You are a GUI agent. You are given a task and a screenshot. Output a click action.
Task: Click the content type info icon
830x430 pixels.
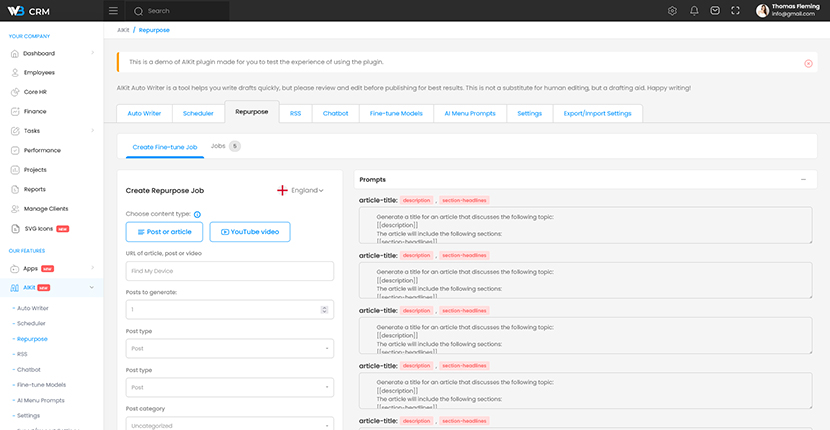point(197,214)
